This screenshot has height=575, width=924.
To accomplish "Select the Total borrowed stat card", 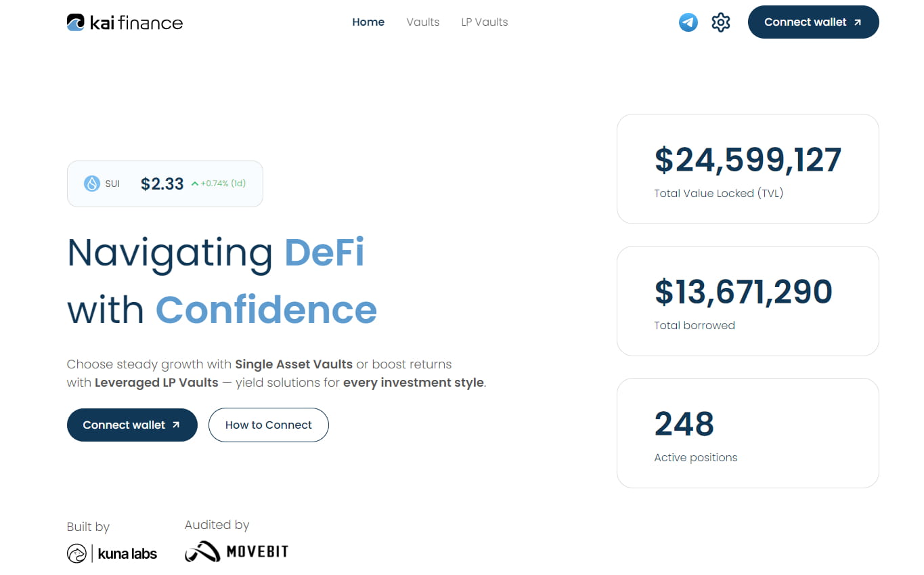I will point(747,301).
